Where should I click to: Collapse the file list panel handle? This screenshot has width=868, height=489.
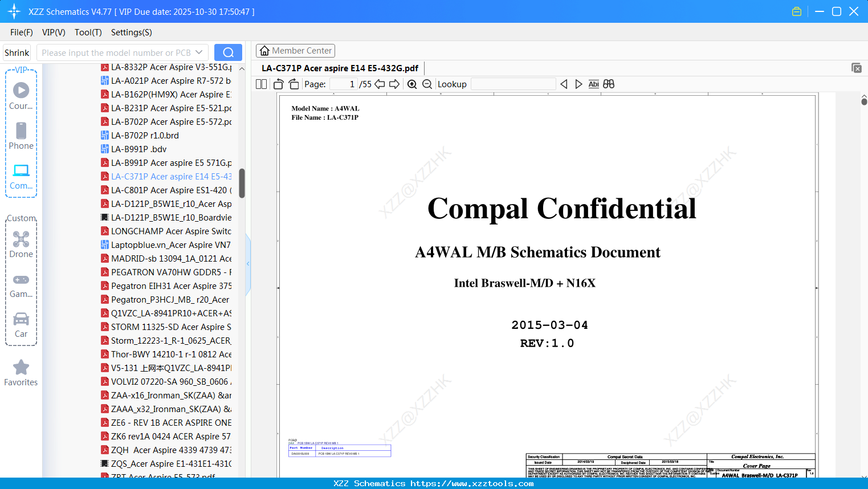248,264
